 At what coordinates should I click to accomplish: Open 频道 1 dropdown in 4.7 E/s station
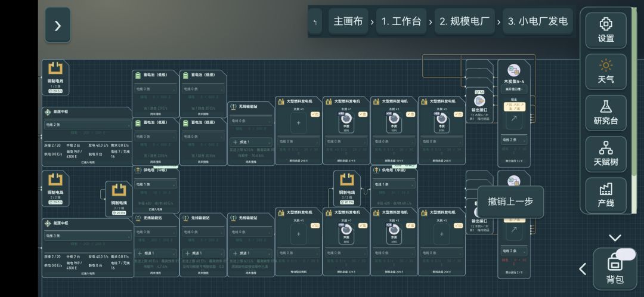[x=156, y=253]
